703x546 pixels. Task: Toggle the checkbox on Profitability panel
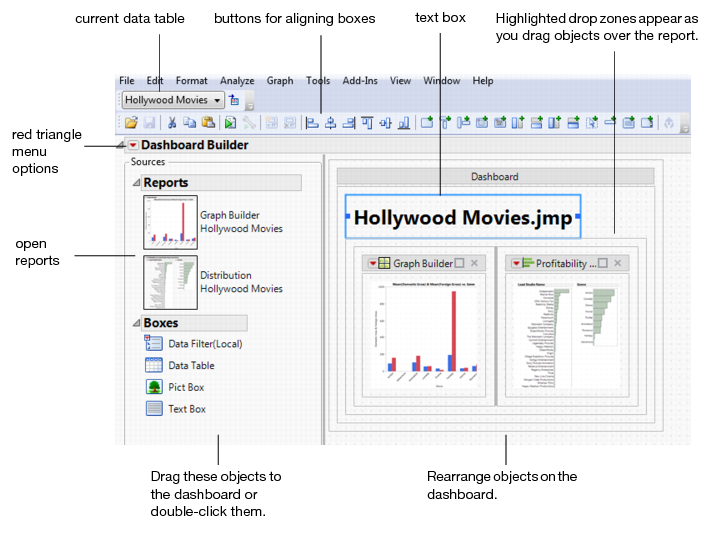click(x=603, y=264)
